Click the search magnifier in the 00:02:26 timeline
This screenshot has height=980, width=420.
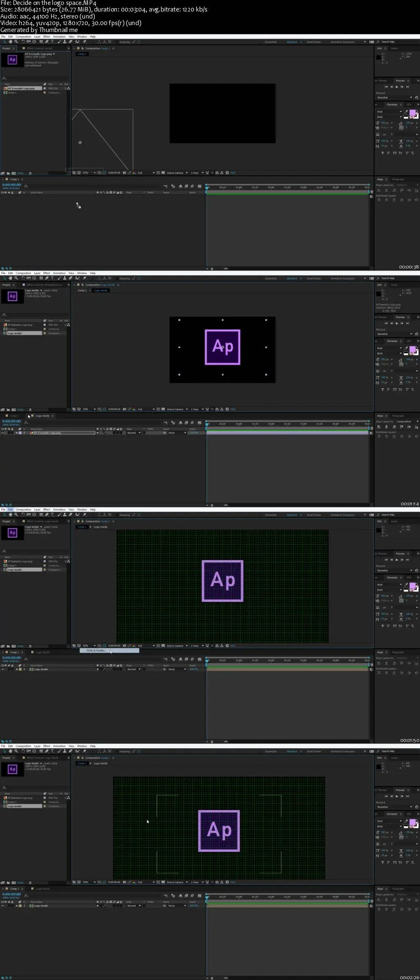click(26, 896)
